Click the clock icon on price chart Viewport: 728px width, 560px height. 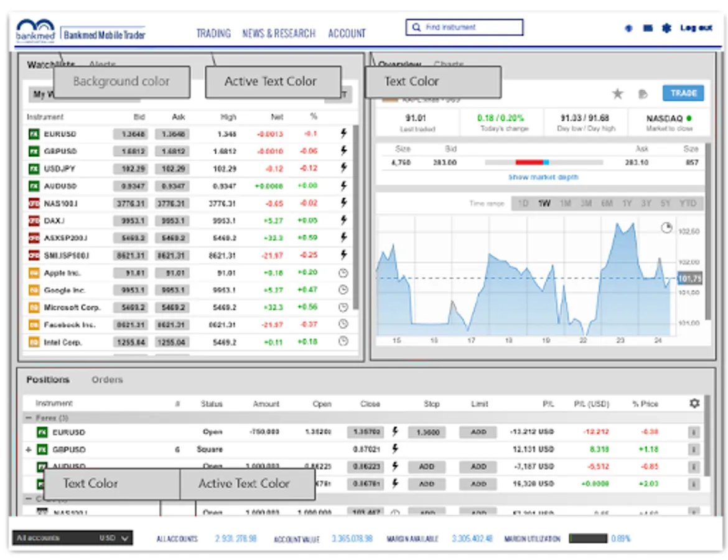[666, 228]
